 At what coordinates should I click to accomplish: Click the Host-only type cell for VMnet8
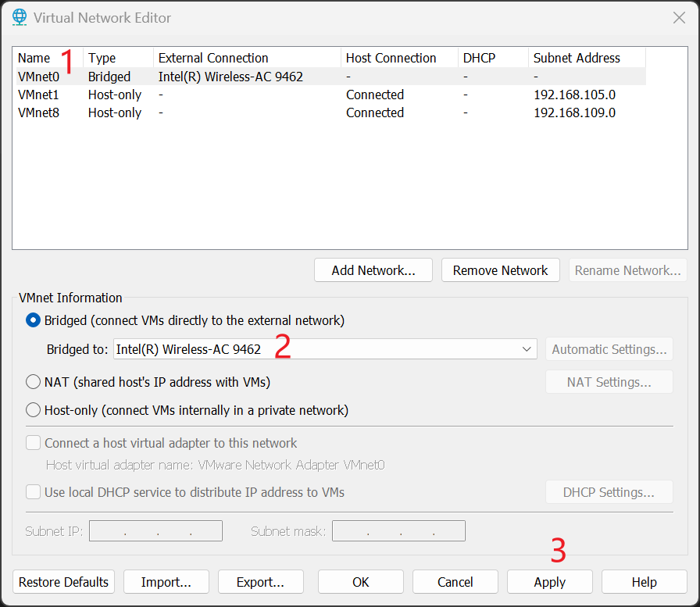pyautogui.click(x=114, y=112)
